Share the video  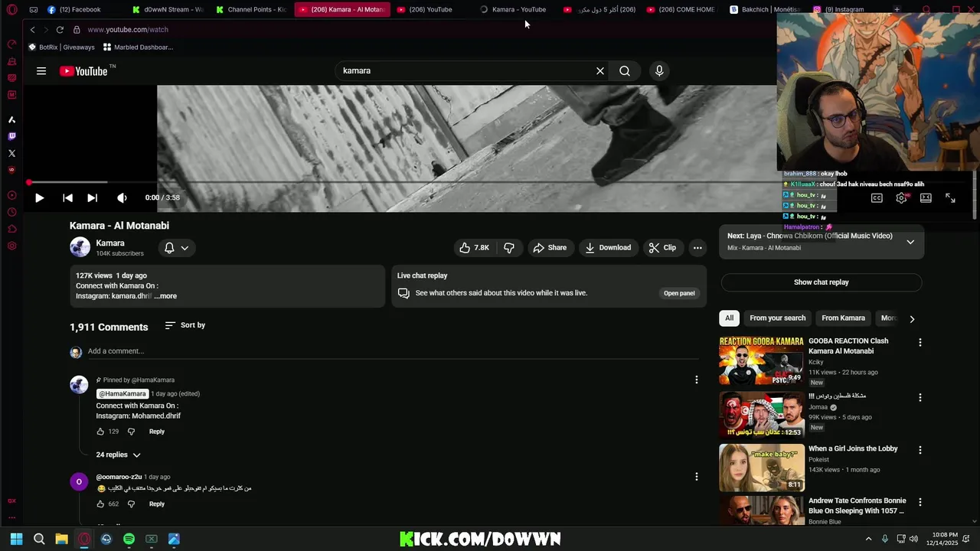(x=550, y=248)
